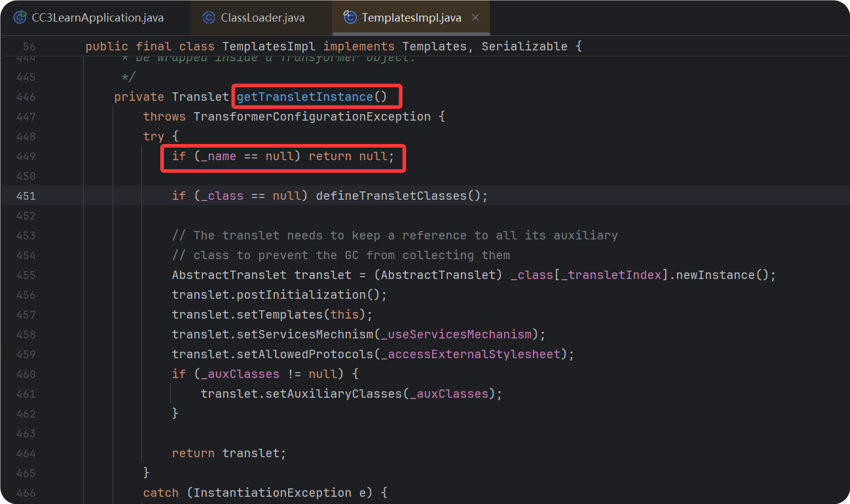Image resolution: width=850 pixels, height=504 pixels.
Task: Click the class icon on the ClassLoader.java tab
Action: (208, 17)
